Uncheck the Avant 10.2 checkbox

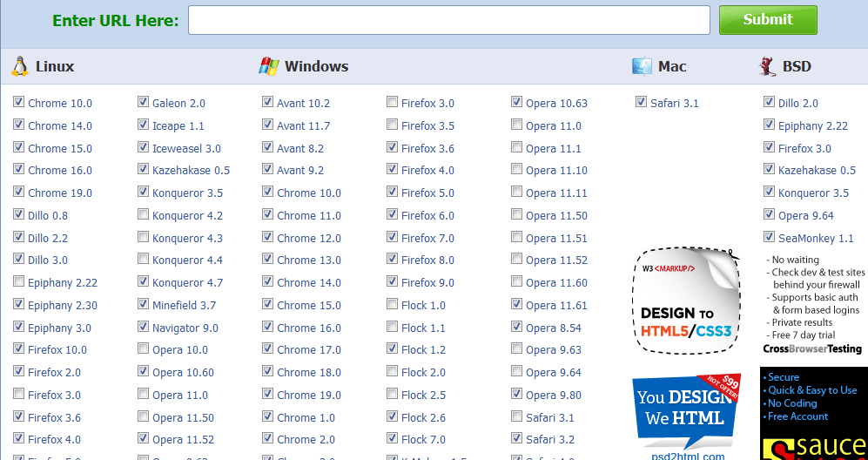pos(268,102)
